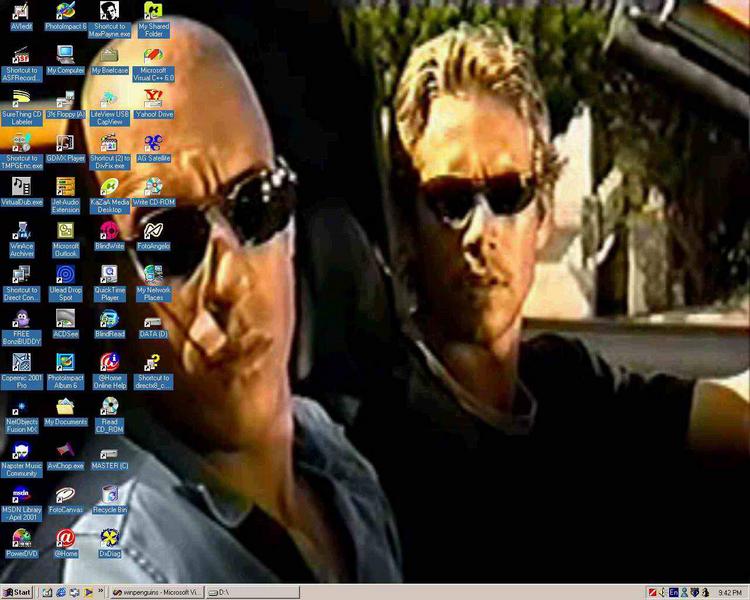Open My Network Places icon
The width and height of the screenshot is (750, 600).
[x=154, y=284]
